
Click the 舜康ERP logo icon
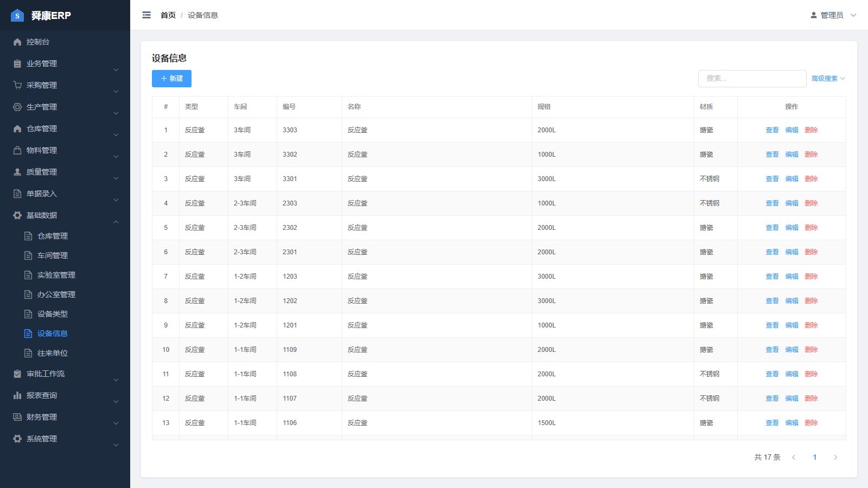[17, 15]
